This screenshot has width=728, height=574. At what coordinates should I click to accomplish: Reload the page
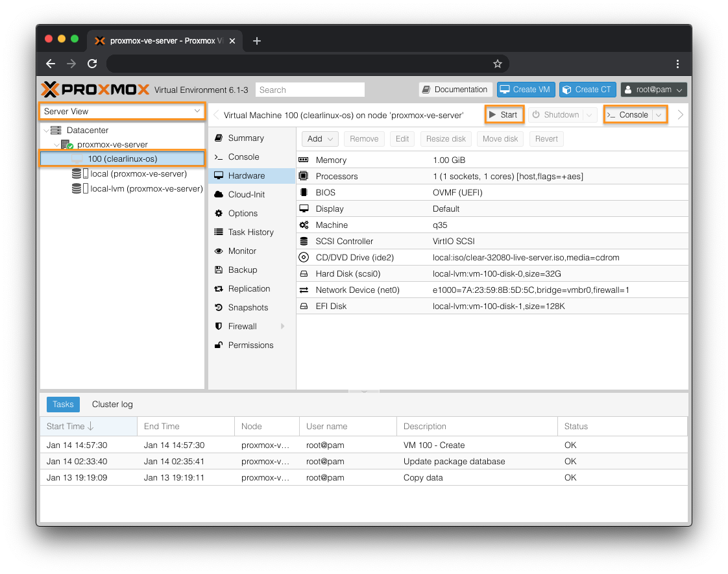pyautogui.click(x=92, y=64)
